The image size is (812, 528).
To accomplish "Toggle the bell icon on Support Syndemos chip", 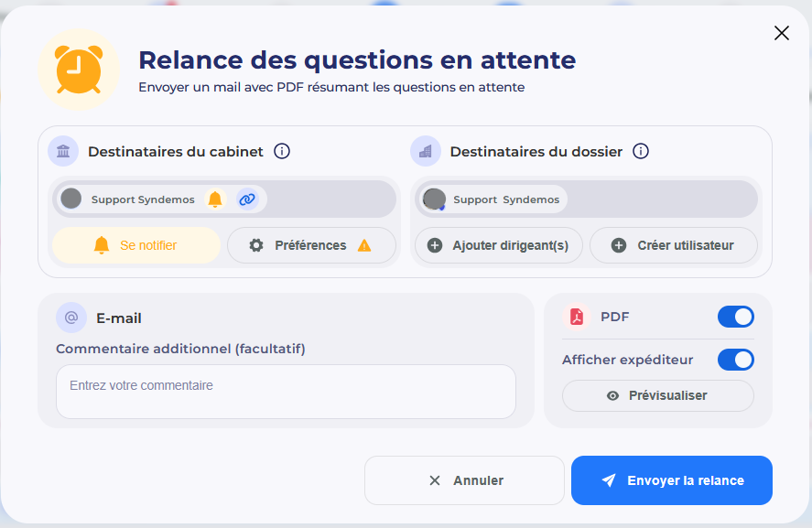I will click(x=215, y=199).
